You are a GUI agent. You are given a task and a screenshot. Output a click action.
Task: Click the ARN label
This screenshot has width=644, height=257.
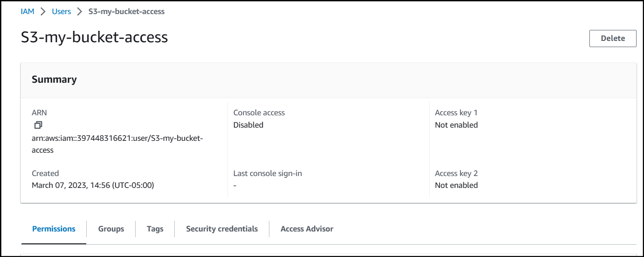[x=39, y=113]
